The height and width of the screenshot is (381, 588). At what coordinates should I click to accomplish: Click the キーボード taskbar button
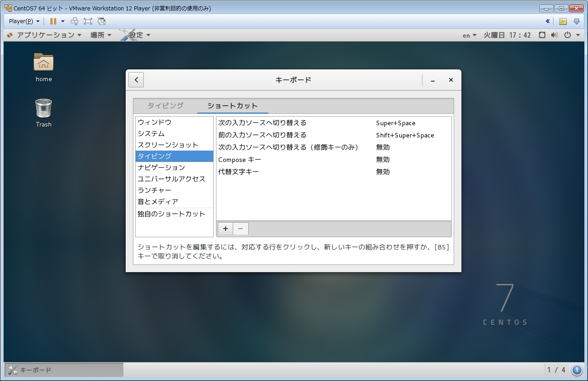64,370
